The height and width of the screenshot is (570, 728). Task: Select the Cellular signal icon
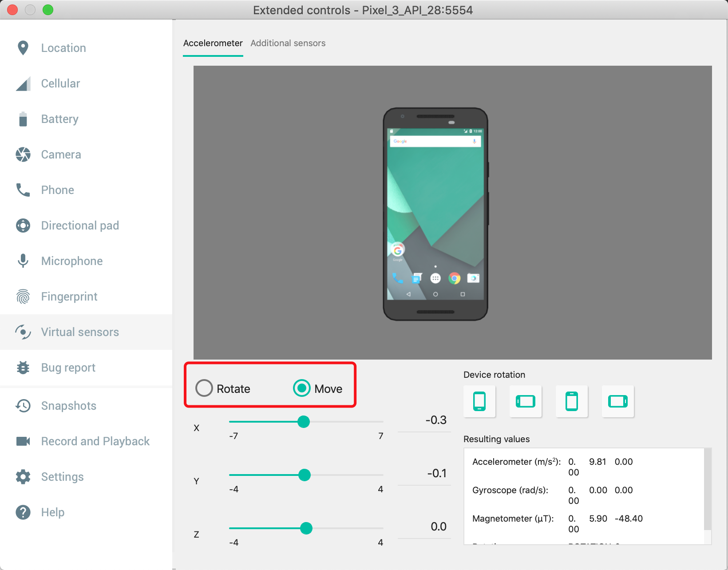(23, 83)
